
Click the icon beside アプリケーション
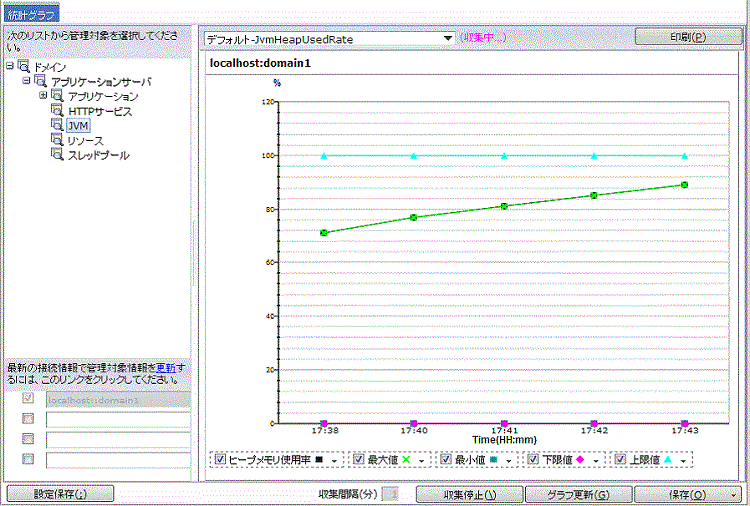point(57,96)
